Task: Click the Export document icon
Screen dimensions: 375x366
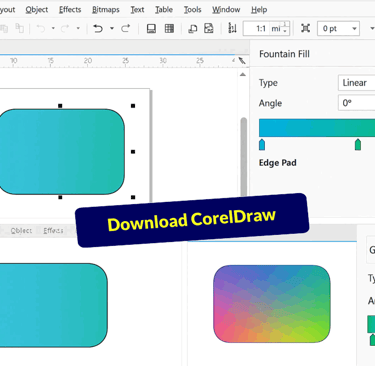Action: click(209, 29)
